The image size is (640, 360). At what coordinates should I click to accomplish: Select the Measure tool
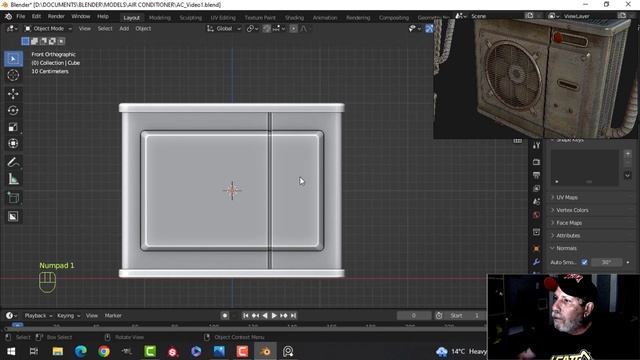click(x=13, y=179)
